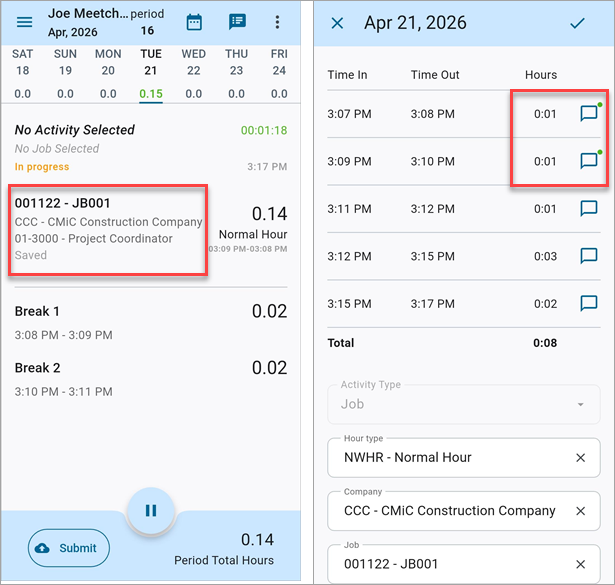Image resolution: width=615 pixels, height=585 pixels.
Task: Select Thursday 23 in week strip
Action: click(236, 74)
